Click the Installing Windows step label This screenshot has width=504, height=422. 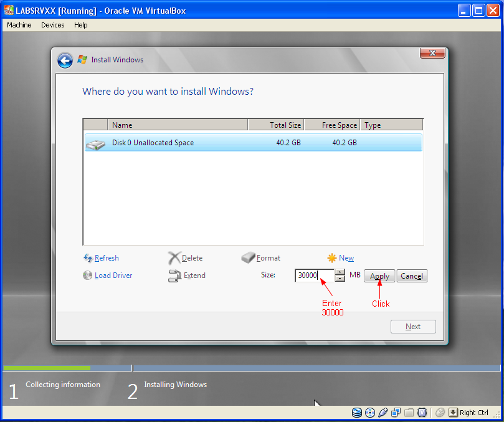176,385
